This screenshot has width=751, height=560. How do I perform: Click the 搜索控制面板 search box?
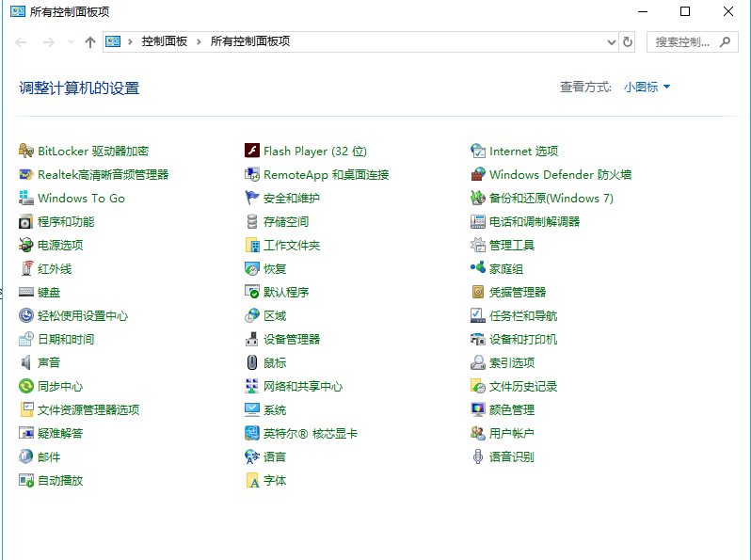[692, 42]
